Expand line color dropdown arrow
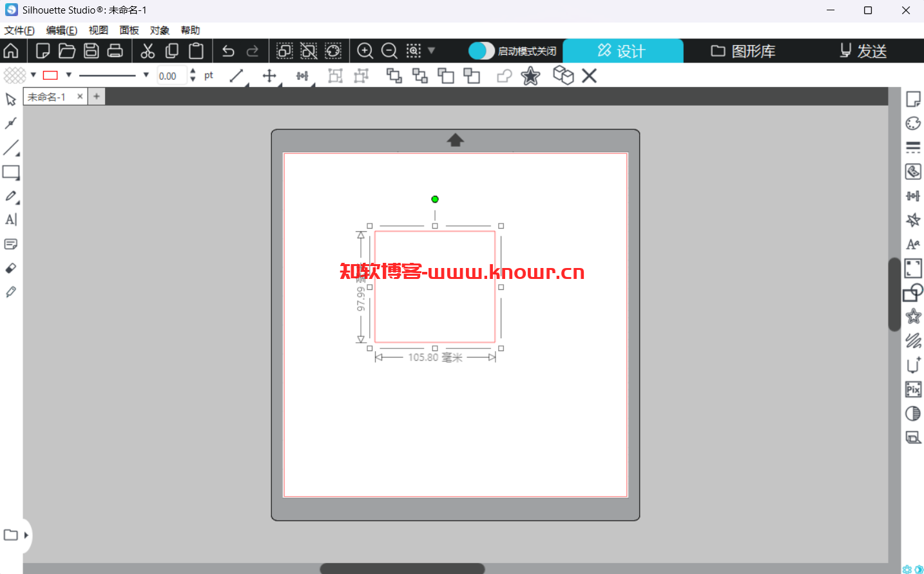 (69, 75)
